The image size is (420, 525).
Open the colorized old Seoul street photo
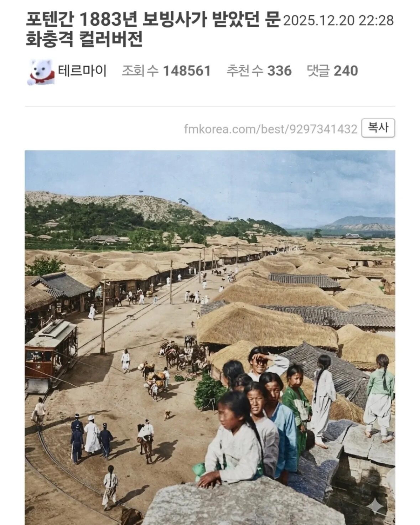(x=210, y=337)
